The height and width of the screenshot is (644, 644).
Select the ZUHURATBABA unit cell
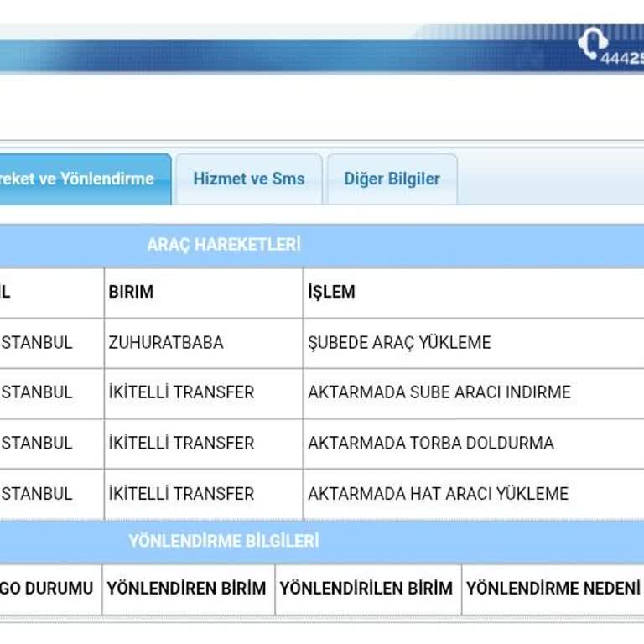pyautogui.click(x=204, y=343)
